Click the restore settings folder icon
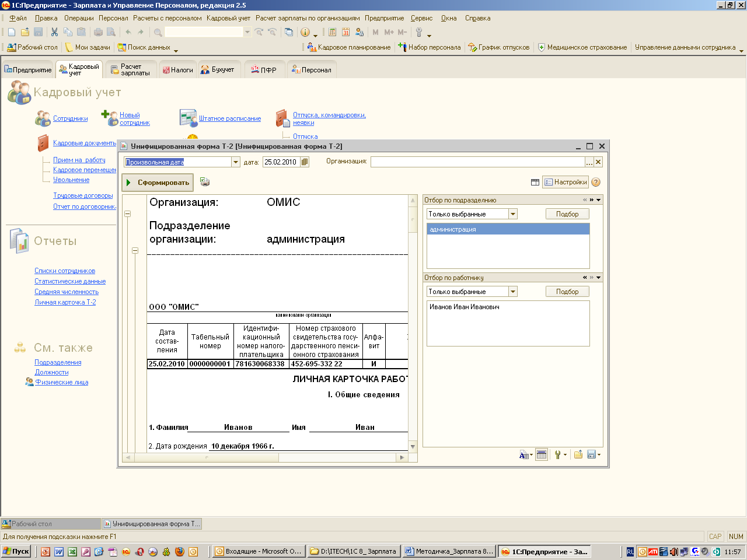Viewport: 747px width, 560px height. [x=578, y=454]
